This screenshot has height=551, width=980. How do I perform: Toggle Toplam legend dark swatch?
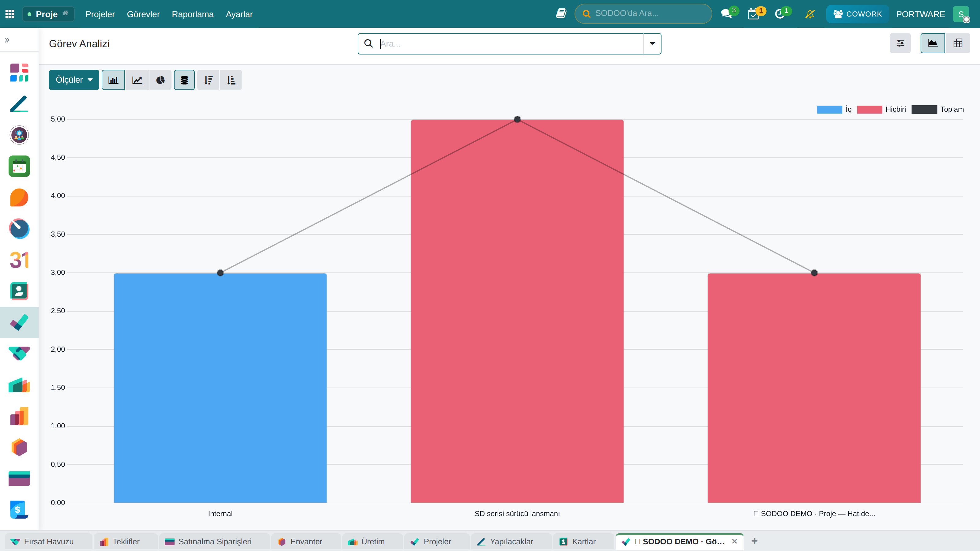(925, 110)
